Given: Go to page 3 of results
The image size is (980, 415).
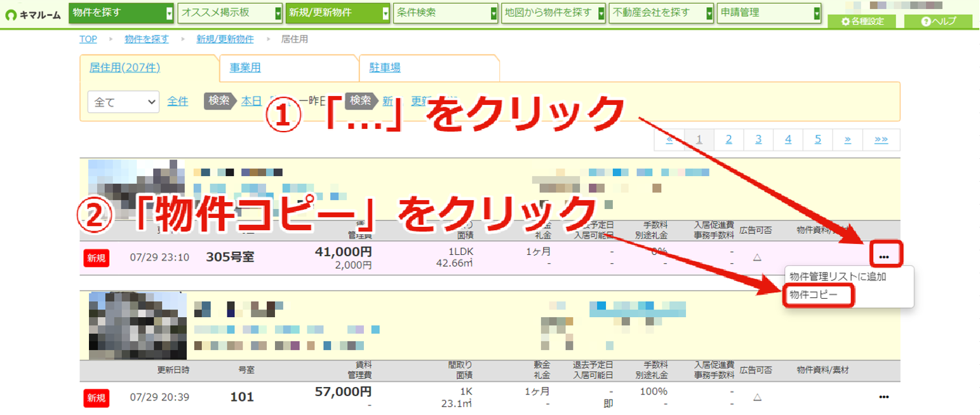Looking at the screenshot, I should 758,140.
